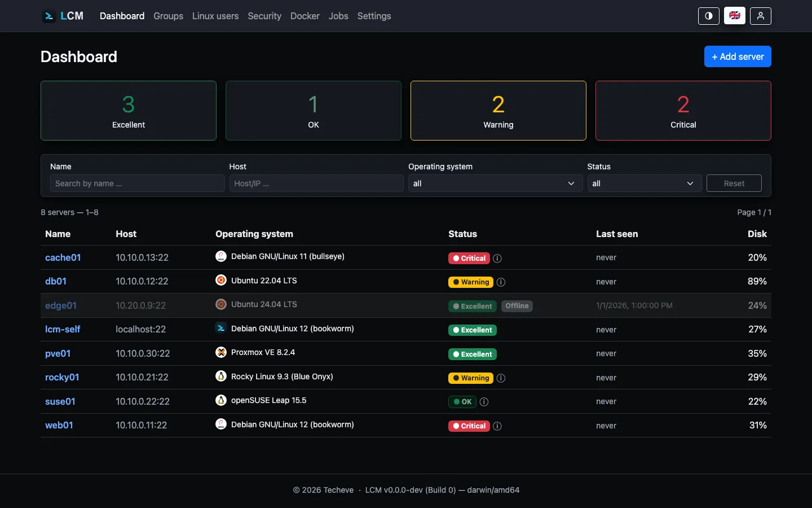Click the 10.10.0.12:22 host cell

[x=142, y=281]
